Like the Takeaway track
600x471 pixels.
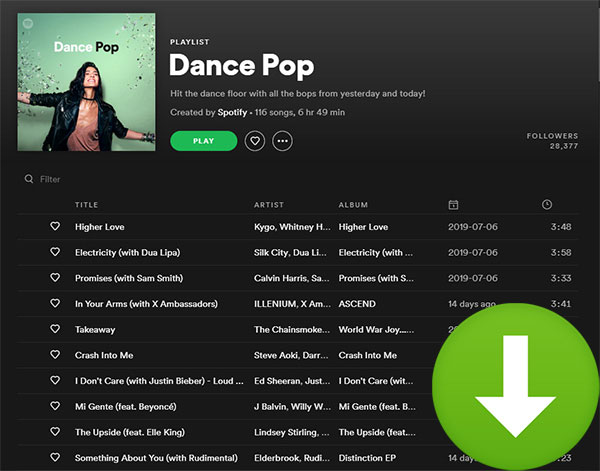pyautogui.click(x=55, y=329)
